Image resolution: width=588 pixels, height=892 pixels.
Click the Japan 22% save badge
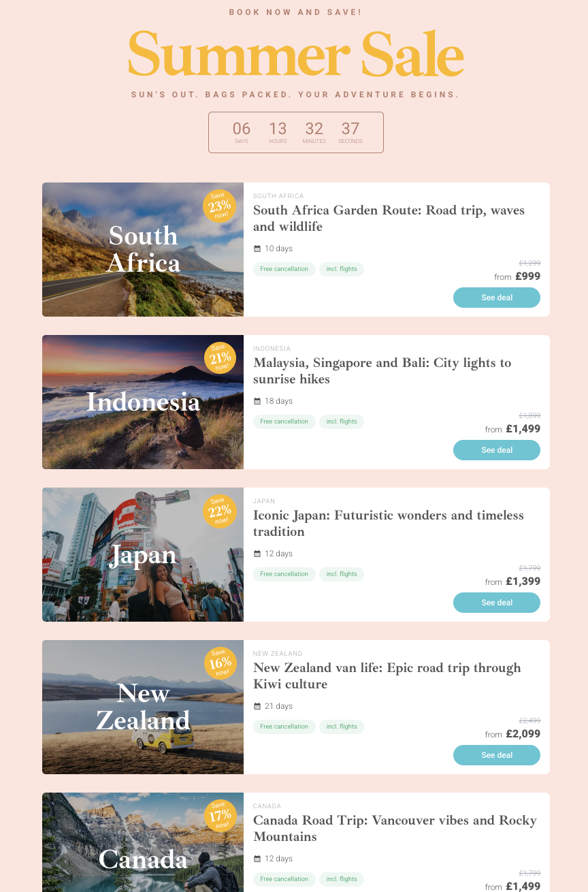[220, 511]
